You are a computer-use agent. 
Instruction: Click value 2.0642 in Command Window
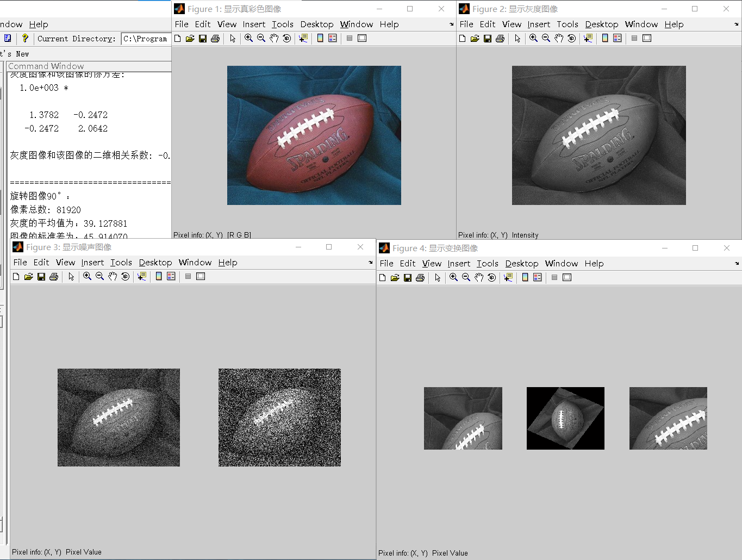coord(93,128)
